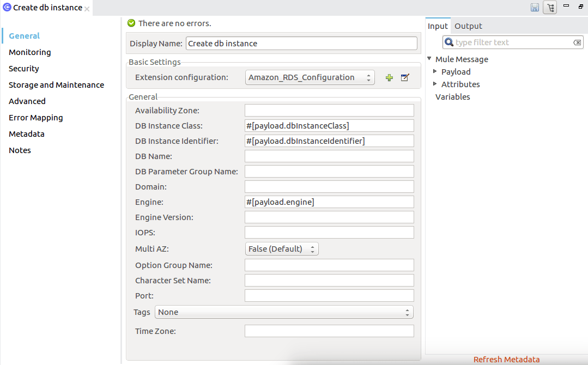Click the Refresh Metadata link
Screen dimensions: 588x365
point(506,359)
